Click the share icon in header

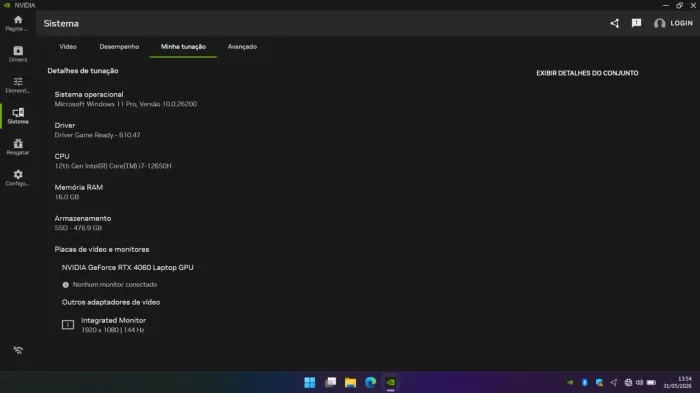coord(615,23)
